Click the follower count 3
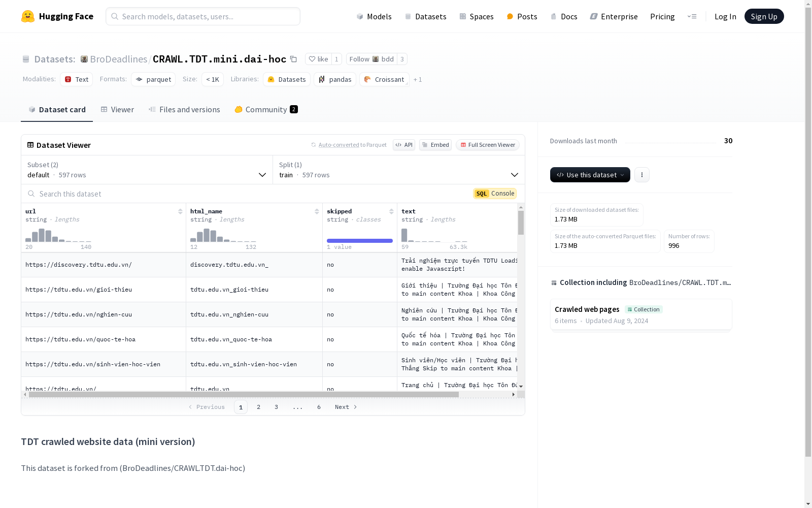Viewport: 812px width, 508px height. (x=402, y=59)
